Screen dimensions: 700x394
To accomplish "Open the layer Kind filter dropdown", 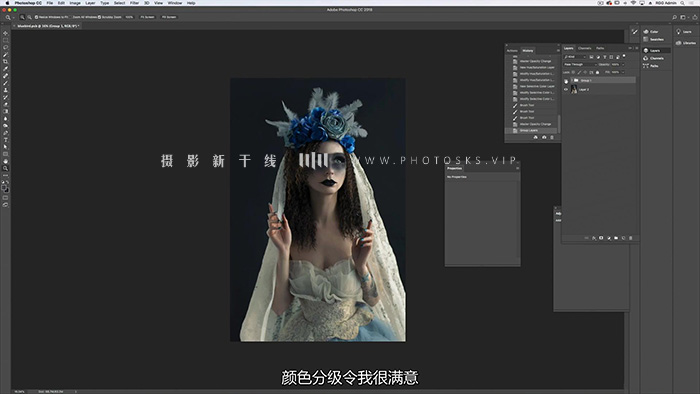I will click(575, 57).
